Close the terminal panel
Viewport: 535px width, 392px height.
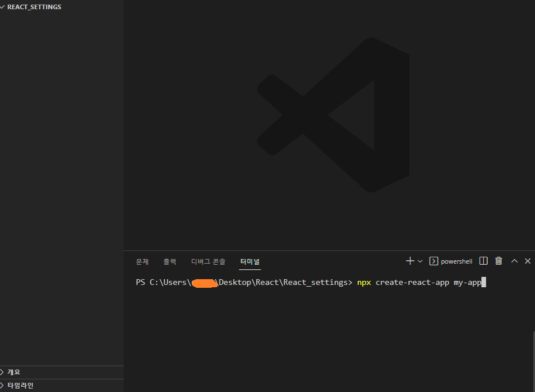pyautogui.click(x=528, y=261)
